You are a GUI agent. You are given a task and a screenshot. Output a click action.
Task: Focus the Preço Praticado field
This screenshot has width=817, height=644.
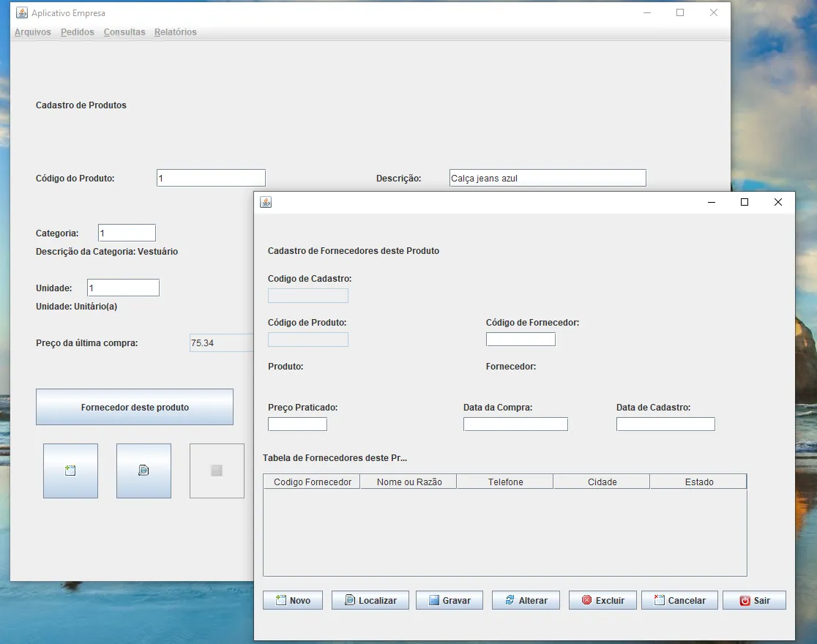[x=297, y=424]
